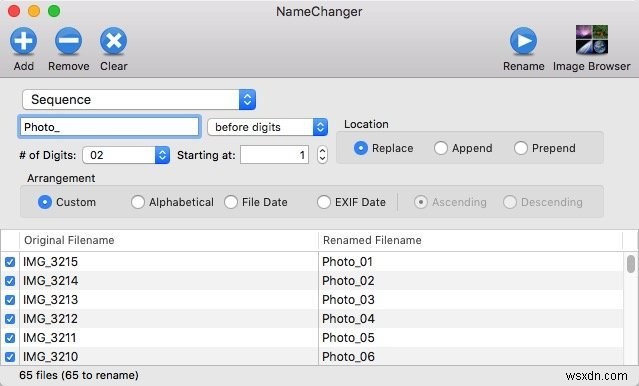Start renaming with the Rename play icon
Screen dimensions: 639x386
[523, 41]
